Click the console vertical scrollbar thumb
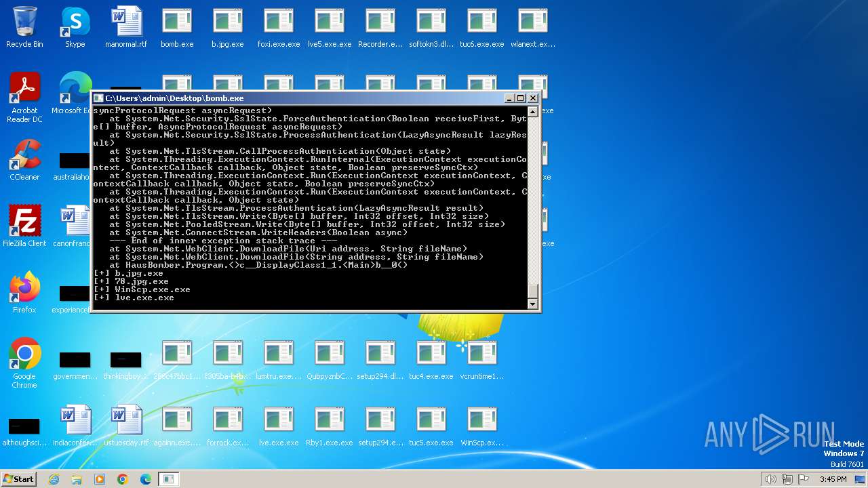 coord(533,291)
